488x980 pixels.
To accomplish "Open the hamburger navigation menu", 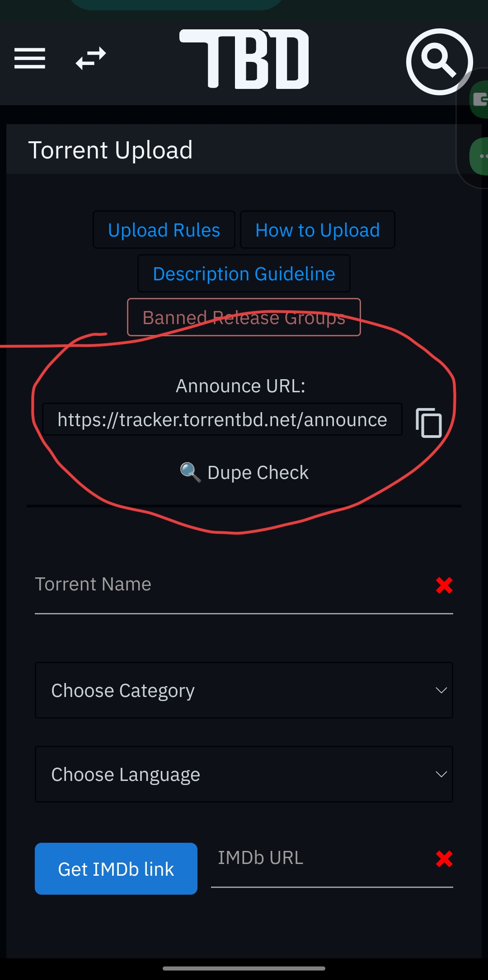I will 30,58.
